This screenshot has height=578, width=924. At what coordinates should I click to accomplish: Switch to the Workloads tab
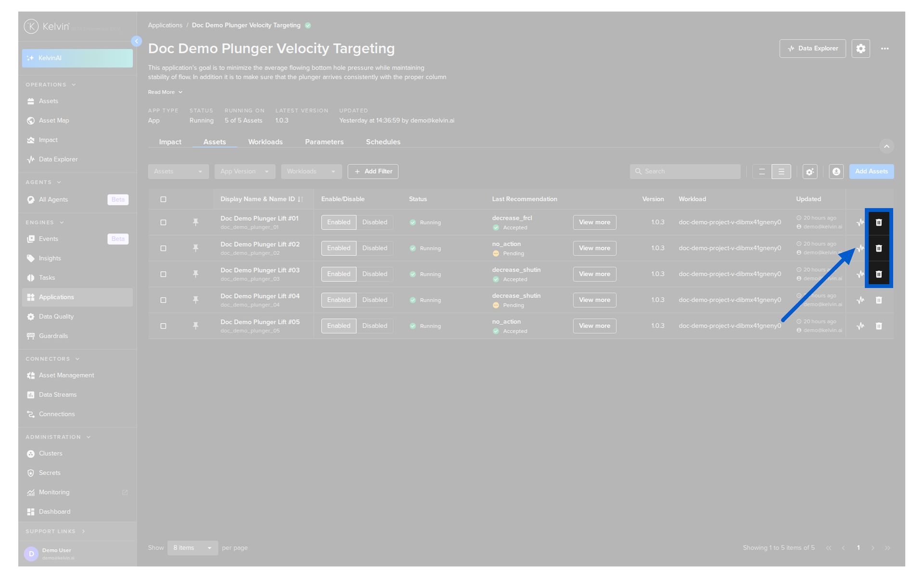(x=265, y=142)
